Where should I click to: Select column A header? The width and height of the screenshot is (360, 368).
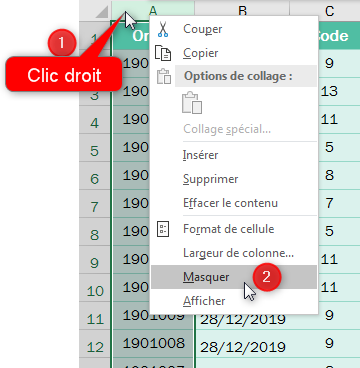click(x=153, y=11)
